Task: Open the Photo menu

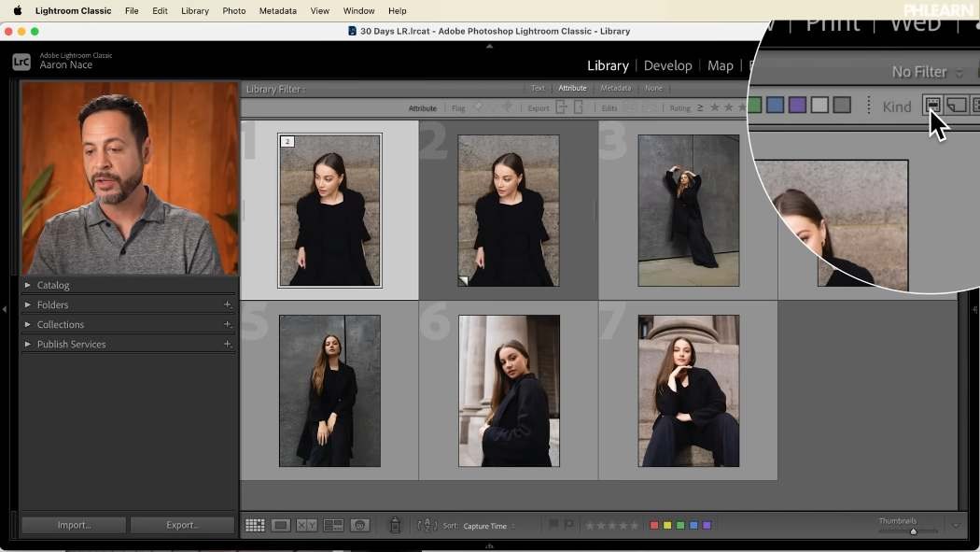Action: coord(233,10)
